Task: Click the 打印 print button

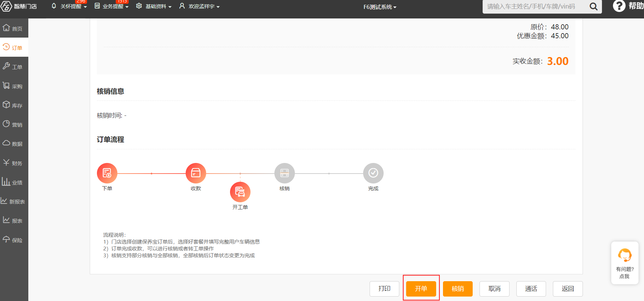Action: coord(384,289)
